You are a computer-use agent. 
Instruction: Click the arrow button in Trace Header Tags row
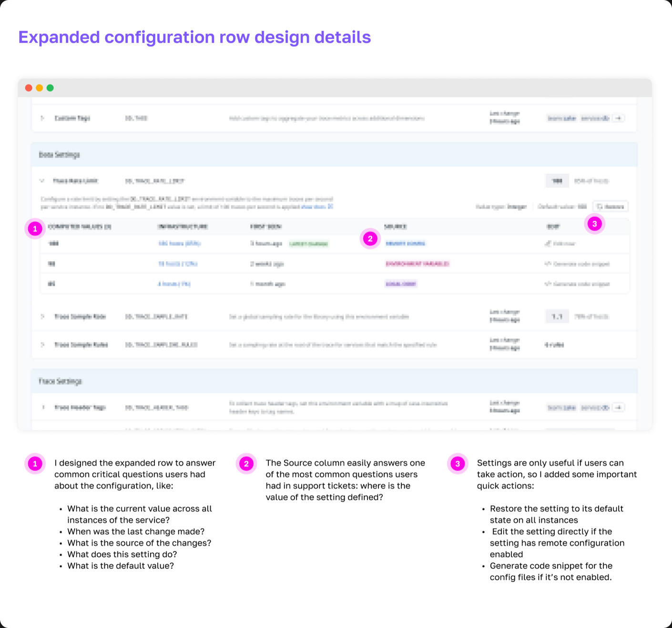pyautogui.click(x=619, y=407)
